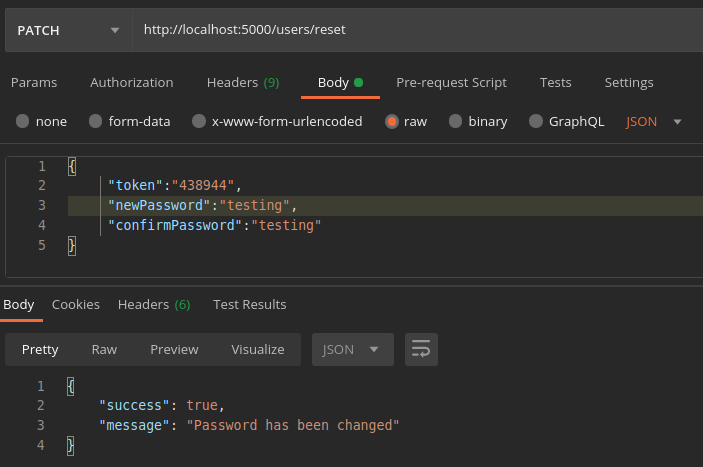Open request Headers (9) tab

tap(242, 82)
